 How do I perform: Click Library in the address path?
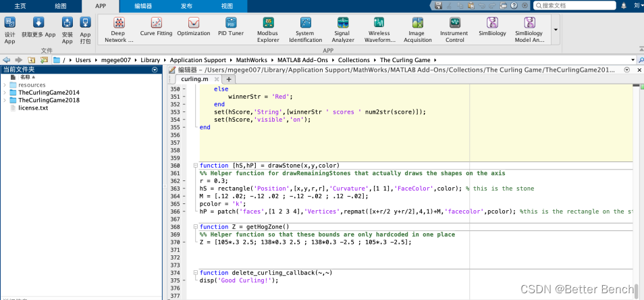pyautogui.click(x=151, y=60)
